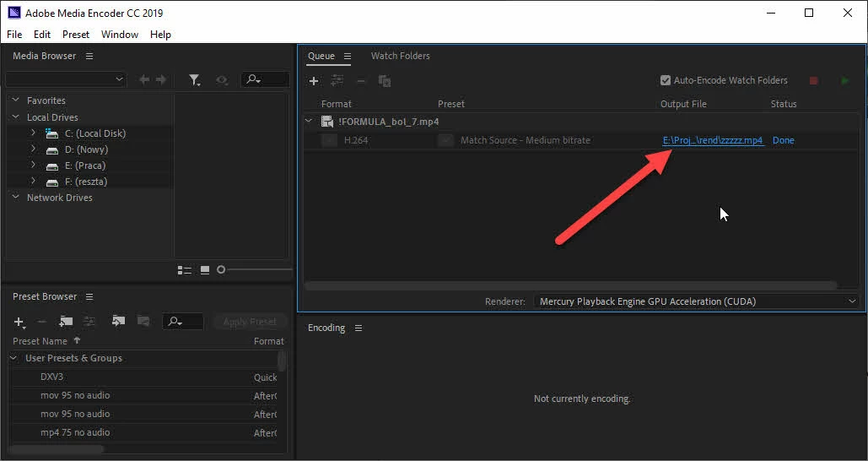This screenshot has width=868, height=461.
Task: Click the Remove minus icon in Queue
Action: click(361, 81)
